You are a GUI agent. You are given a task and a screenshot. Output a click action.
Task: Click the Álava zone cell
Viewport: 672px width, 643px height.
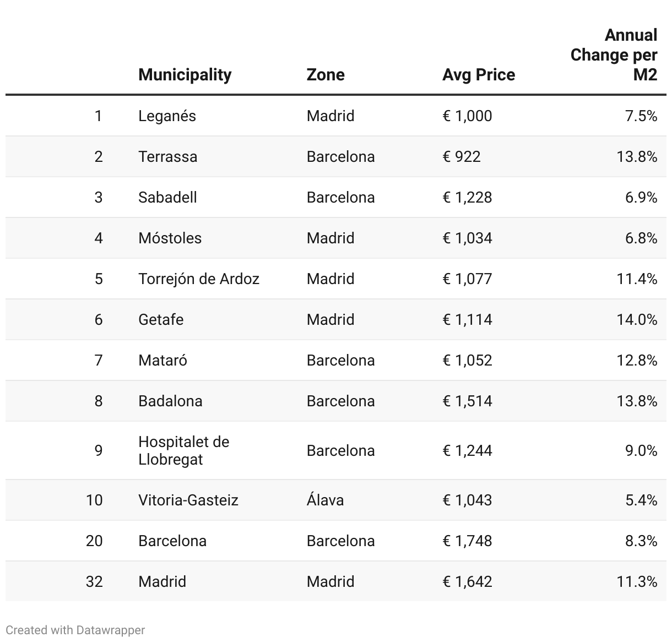click(x=325, y=500)
